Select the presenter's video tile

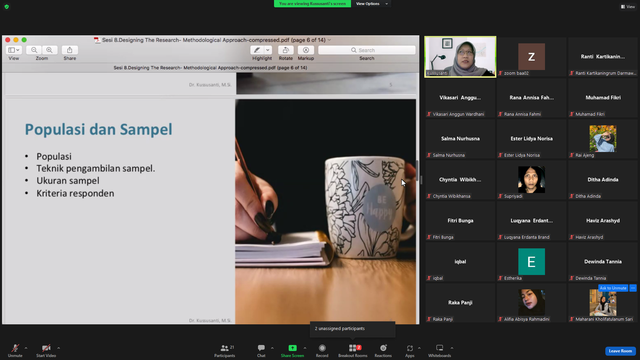(460, 57)
